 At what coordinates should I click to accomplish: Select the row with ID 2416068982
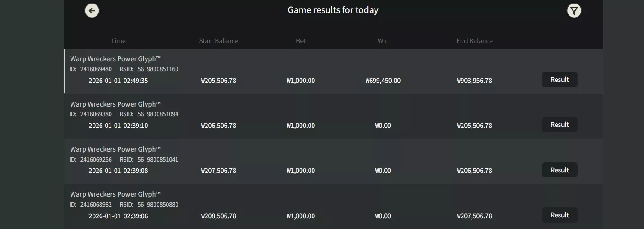333,206
